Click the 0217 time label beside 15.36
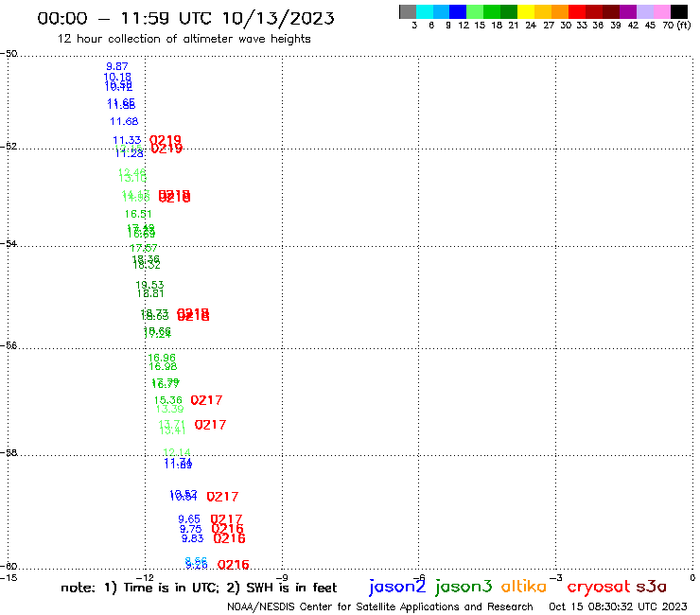The width and height of the screenshot is (700, 615). (206, 400)
